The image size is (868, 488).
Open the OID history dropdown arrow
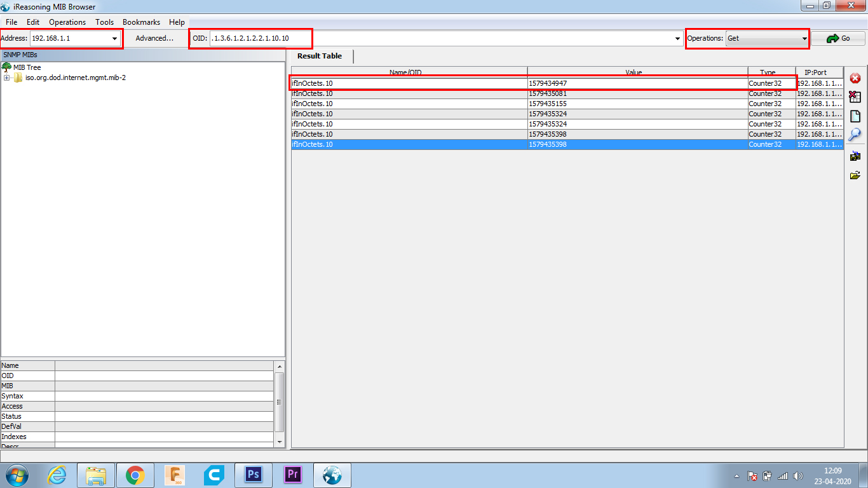point(677,39)
